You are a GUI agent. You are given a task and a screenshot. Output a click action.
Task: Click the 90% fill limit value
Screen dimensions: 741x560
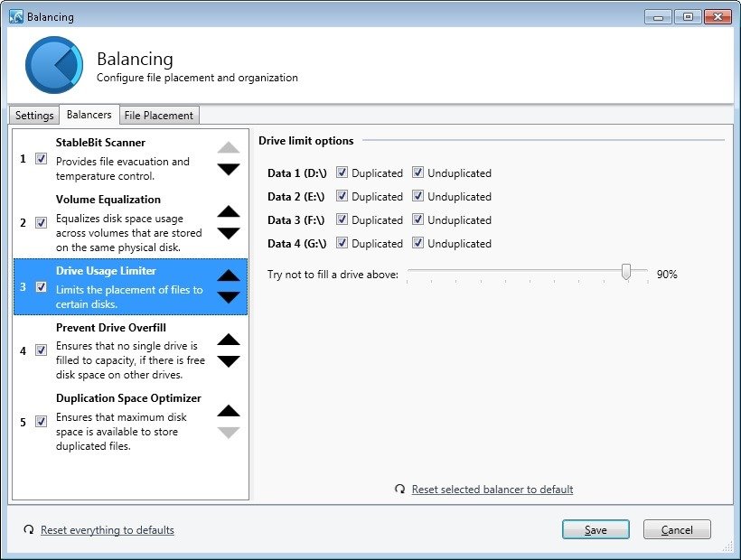click(x=667, y=274)
